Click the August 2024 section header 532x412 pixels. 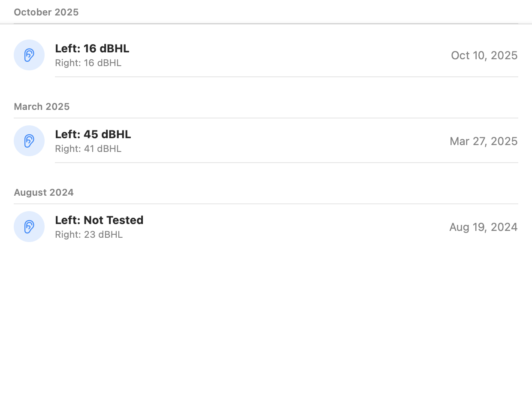pos(44,192)
